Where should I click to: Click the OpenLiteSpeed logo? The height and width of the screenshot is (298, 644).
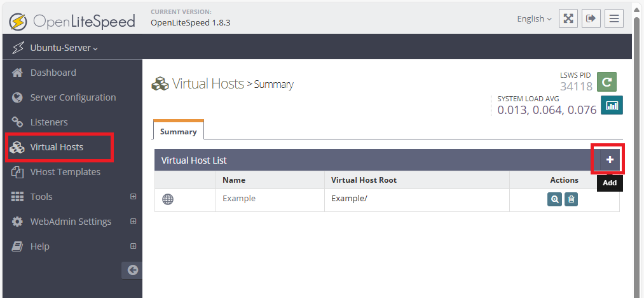tap(72, 20)
